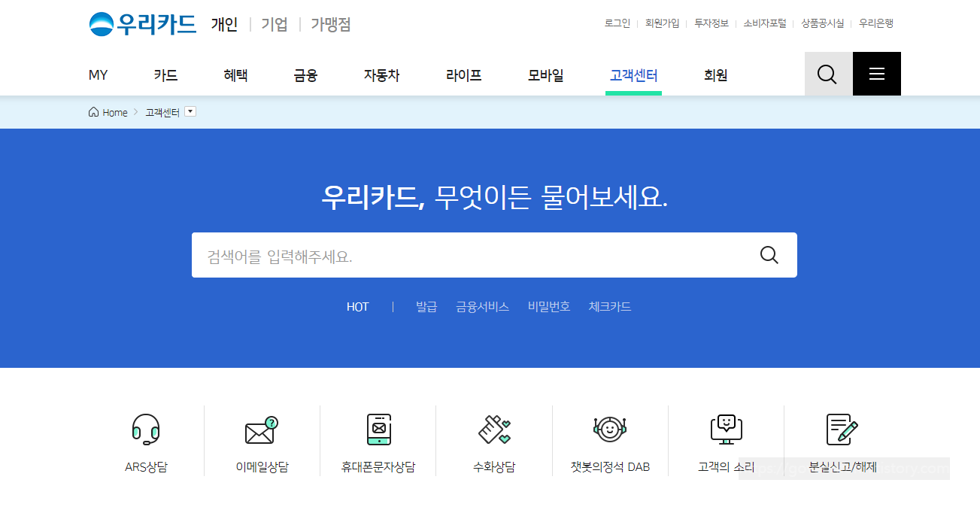Open the hamburger full menu

click(x=877, y=74)
